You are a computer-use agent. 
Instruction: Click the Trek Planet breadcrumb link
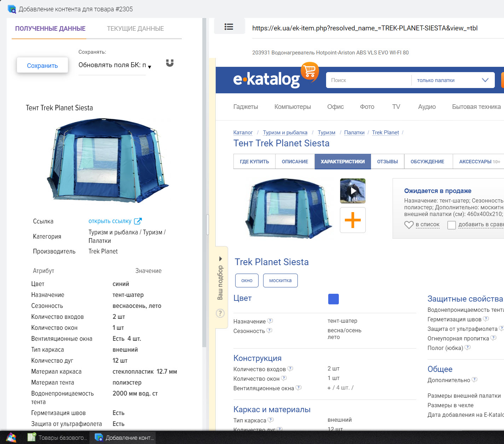click(x=386, y=133)
